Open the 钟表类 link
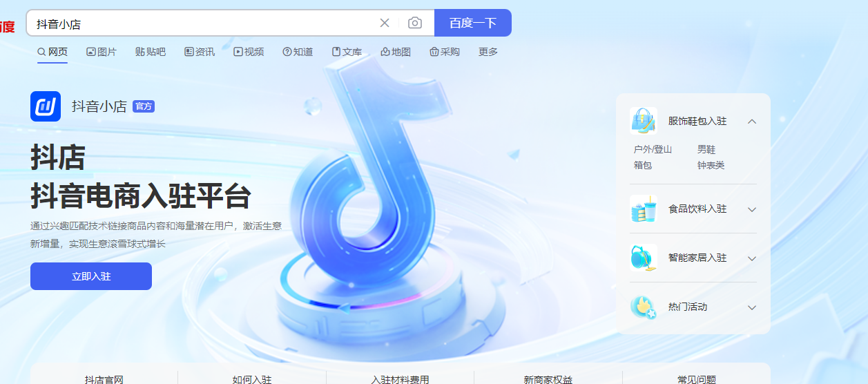 click(x=711, y=165)
